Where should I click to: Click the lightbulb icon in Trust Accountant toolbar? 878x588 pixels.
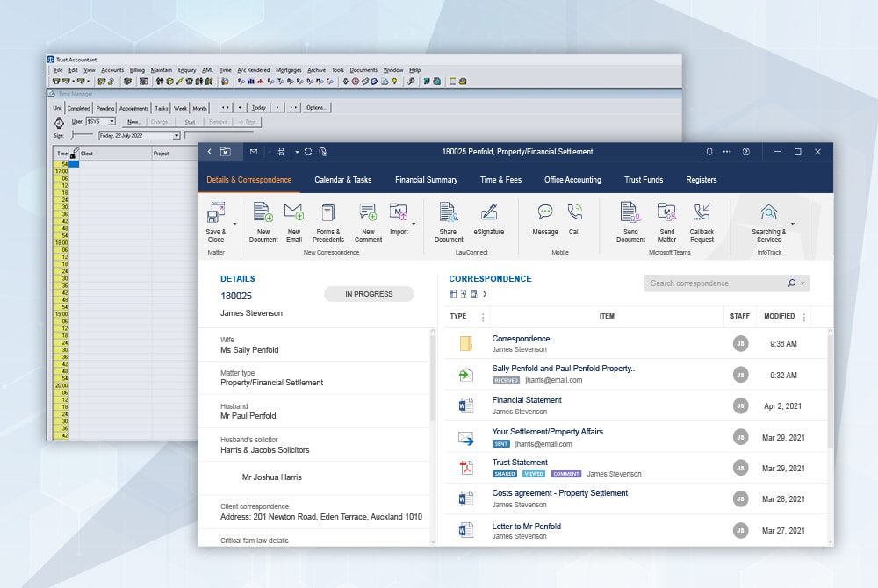point(395,81)
